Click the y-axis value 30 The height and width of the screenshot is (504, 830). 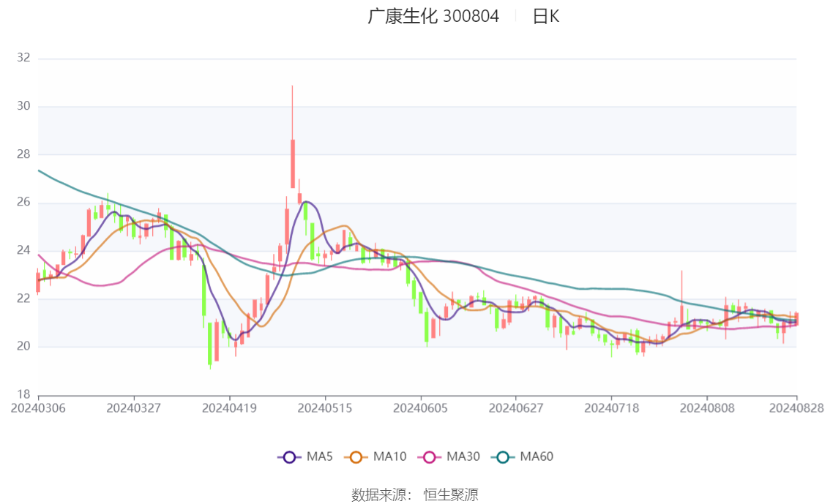pyautogui.click(x=23, y=106)
